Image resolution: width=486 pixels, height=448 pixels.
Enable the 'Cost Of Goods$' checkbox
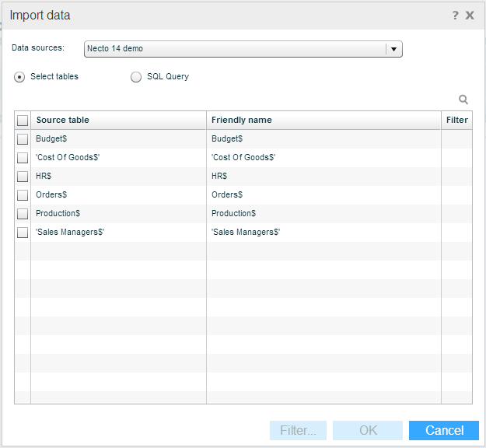23,158
